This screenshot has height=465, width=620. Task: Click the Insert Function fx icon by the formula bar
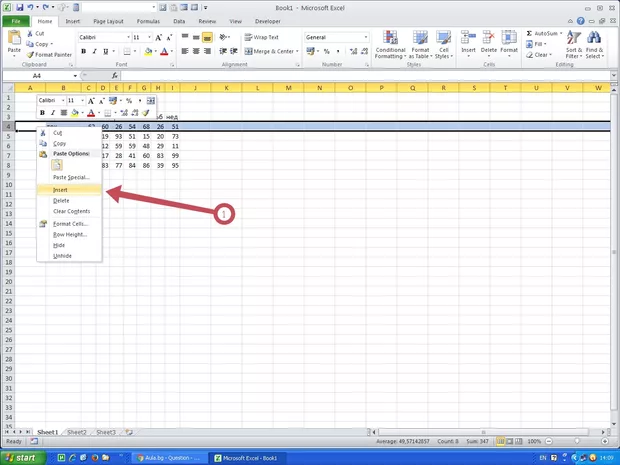(x=115, y=76)
